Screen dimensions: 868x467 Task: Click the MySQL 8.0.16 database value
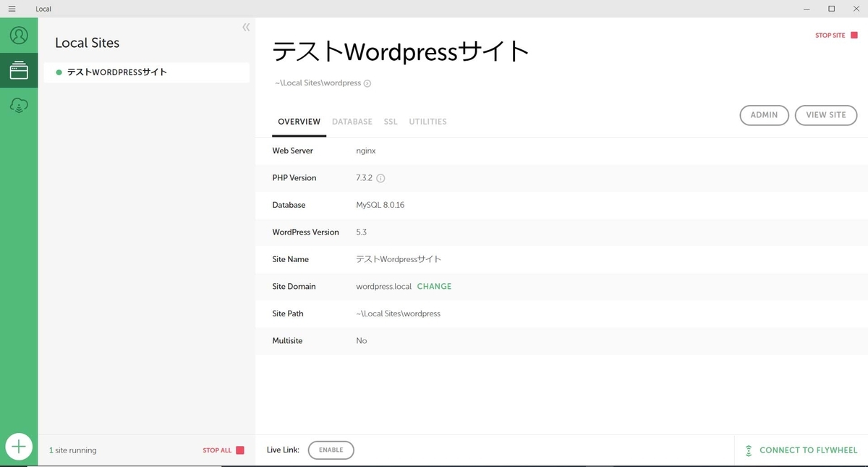pos(380,205)
